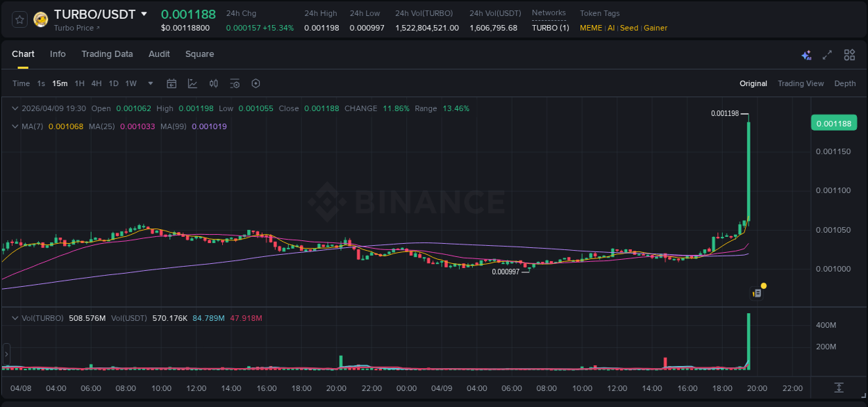Open the date picker calendar icon
This screenshot has width=868, height=407.
172,83
